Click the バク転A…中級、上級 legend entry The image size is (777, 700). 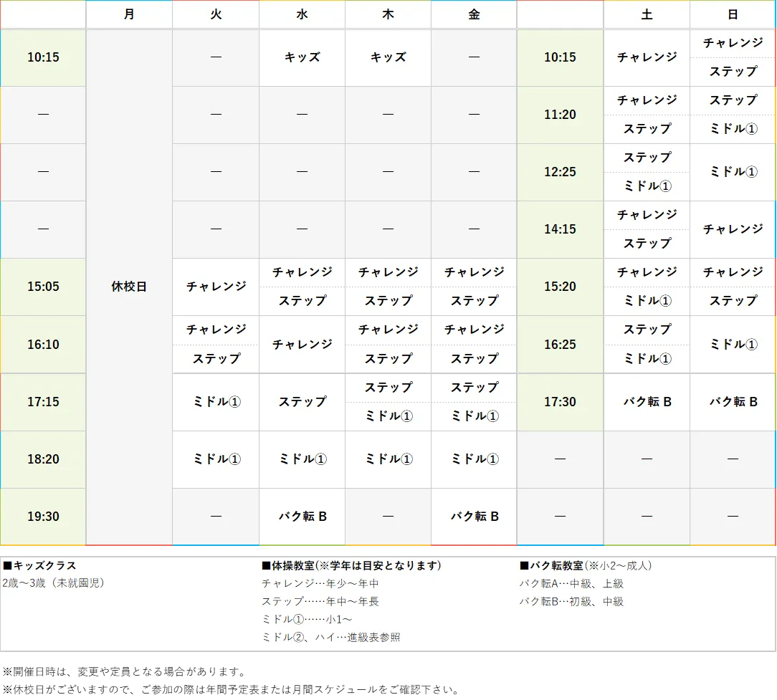click(570, 583)
